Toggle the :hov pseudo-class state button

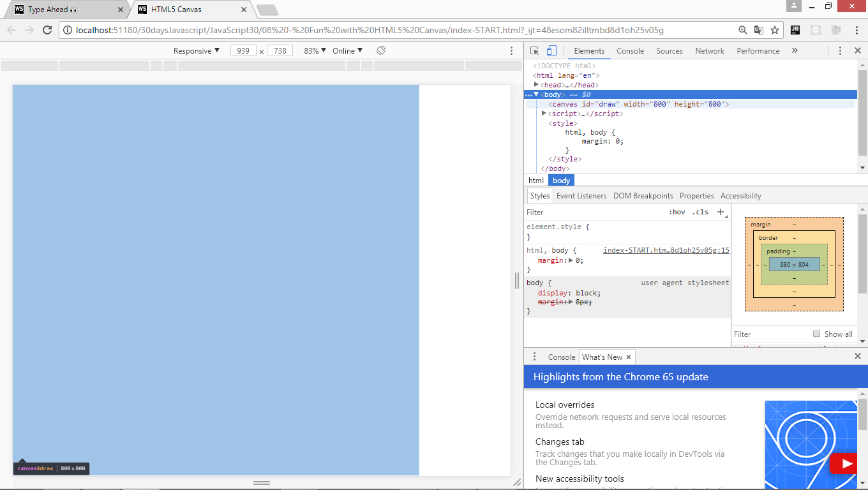click(x=678, y=212)
